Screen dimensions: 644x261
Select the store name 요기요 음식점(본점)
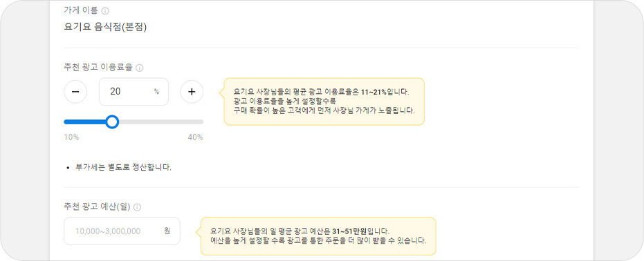(x=106, y=28)
